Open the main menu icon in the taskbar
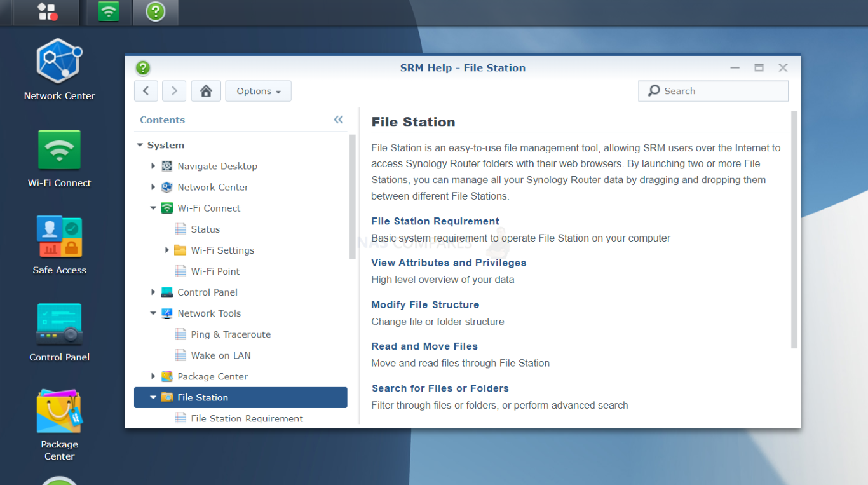868x485 pixels. 46,11
